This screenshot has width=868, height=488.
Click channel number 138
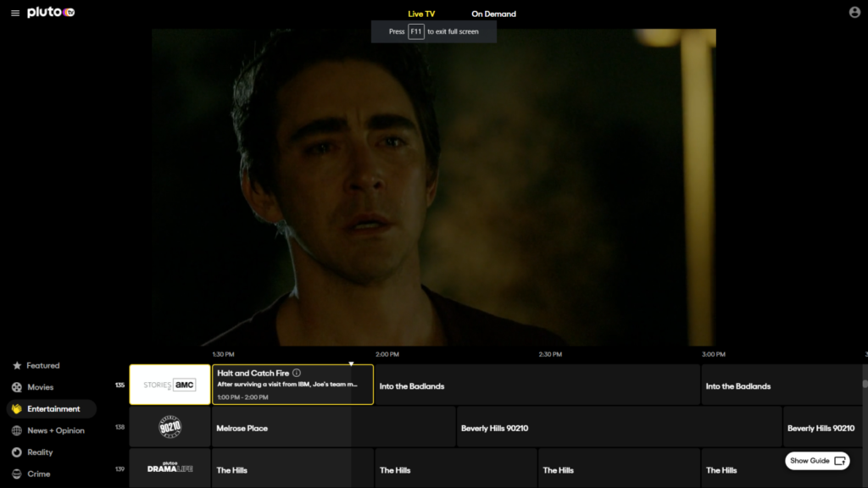tap(120, 427)
